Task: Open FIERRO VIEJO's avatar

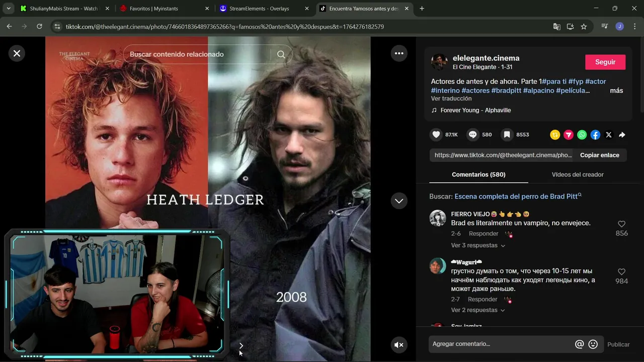Action: coord(438,218)
